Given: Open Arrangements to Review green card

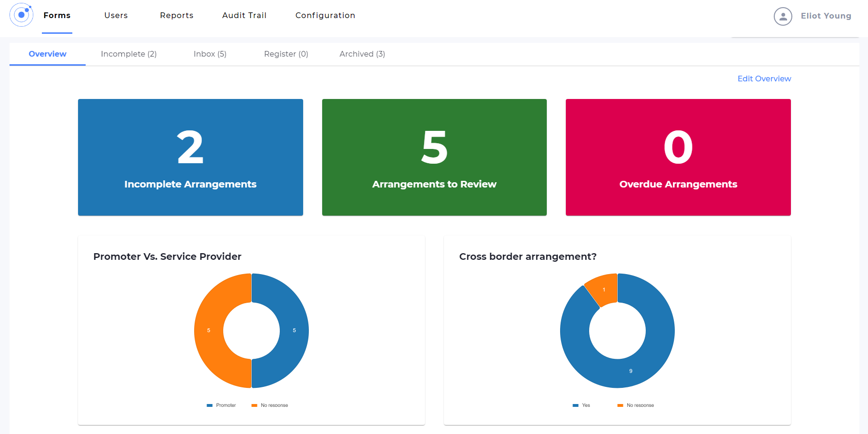Looking at the screenshot, I should pos(434,157).
